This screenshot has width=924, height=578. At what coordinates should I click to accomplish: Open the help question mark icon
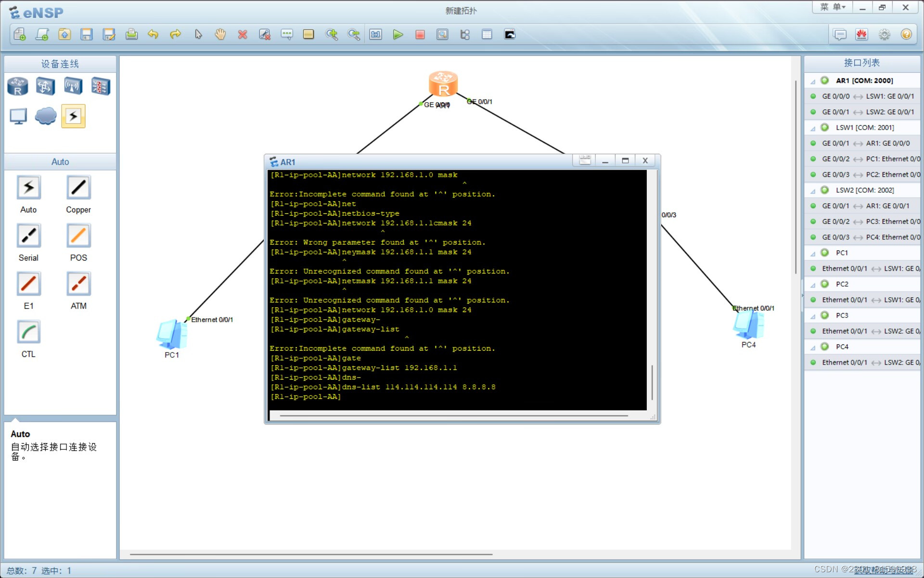[906, 34]
